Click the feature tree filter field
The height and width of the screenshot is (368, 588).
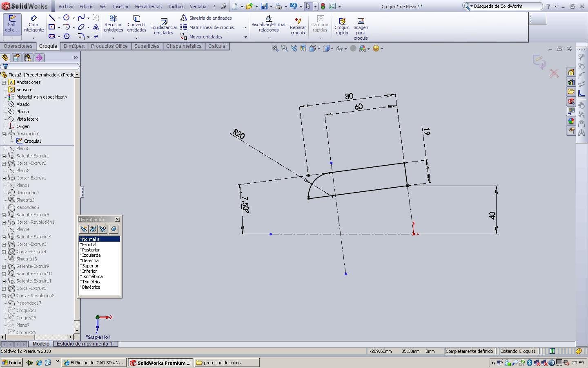pos(40,66)
